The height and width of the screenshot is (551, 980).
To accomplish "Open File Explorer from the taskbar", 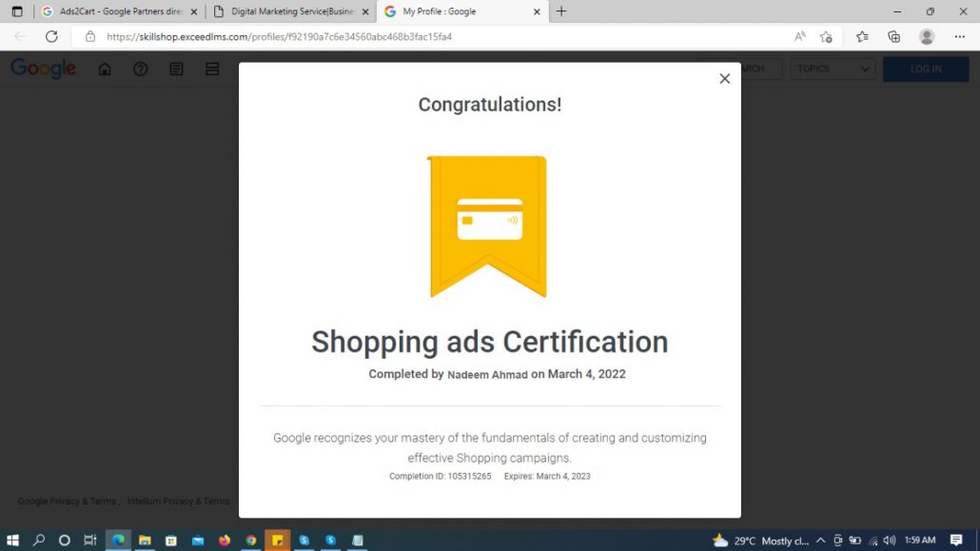I will tap(145, 540).
